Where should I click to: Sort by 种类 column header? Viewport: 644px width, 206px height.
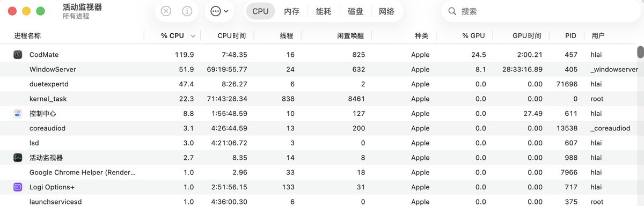421,36
